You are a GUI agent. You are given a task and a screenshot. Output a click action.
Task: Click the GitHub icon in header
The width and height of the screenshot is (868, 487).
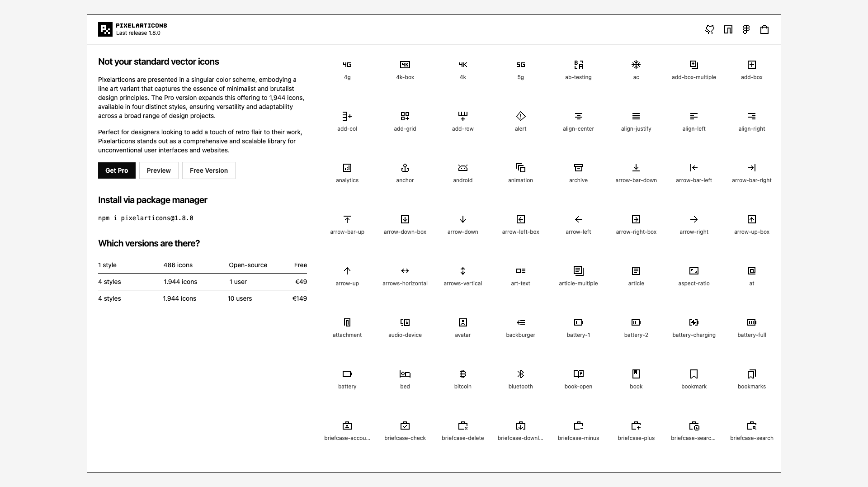[x=710, y=29]
